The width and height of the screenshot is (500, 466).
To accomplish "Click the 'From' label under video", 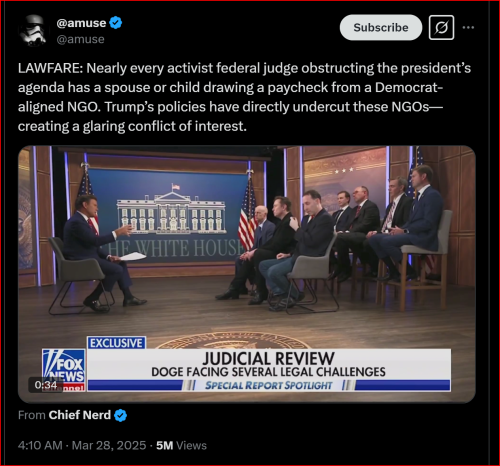I will pyautogui.click(x=32, y=415).
